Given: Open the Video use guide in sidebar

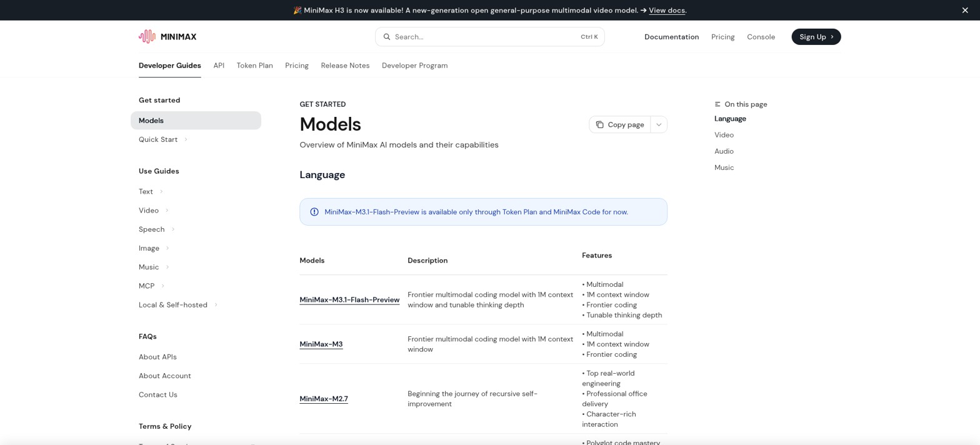Looking at the screenshot, I should pos(149,211).
